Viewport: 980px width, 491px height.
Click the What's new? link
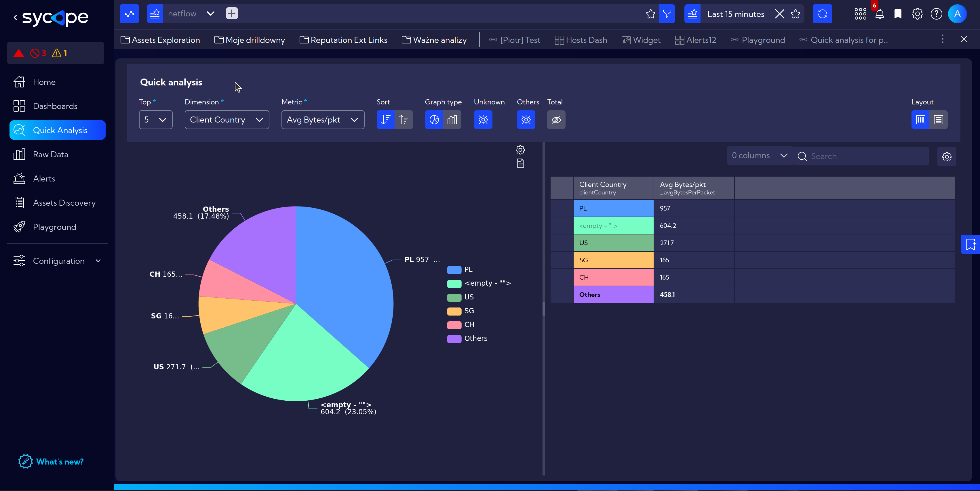click(x=60, y=462)
